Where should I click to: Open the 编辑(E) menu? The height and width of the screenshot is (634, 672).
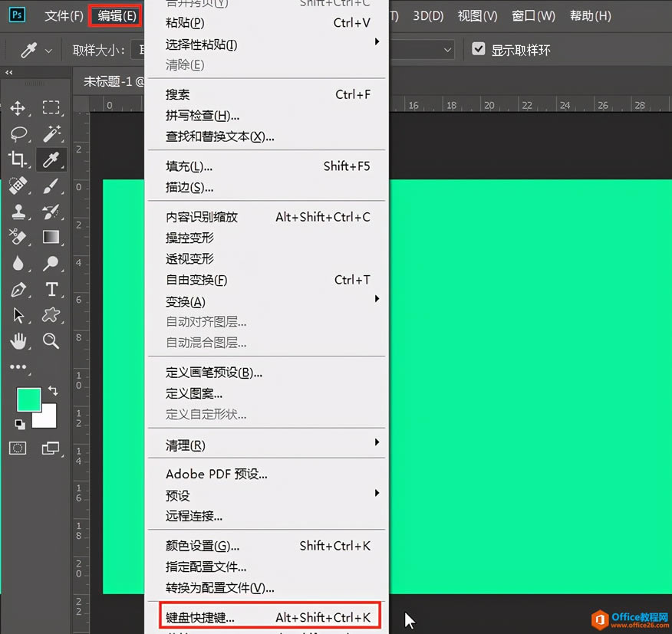coord(117,16)
